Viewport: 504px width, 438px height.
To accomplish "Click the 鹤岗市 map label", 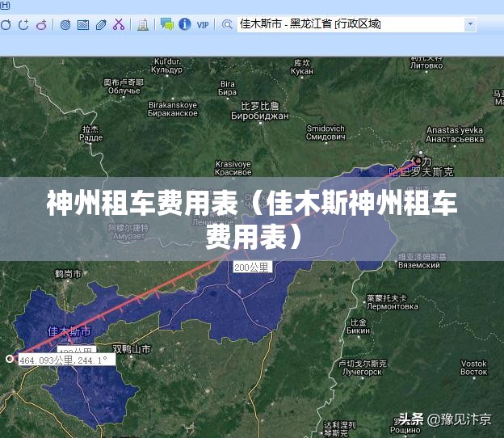I will [x=68, y=274].
